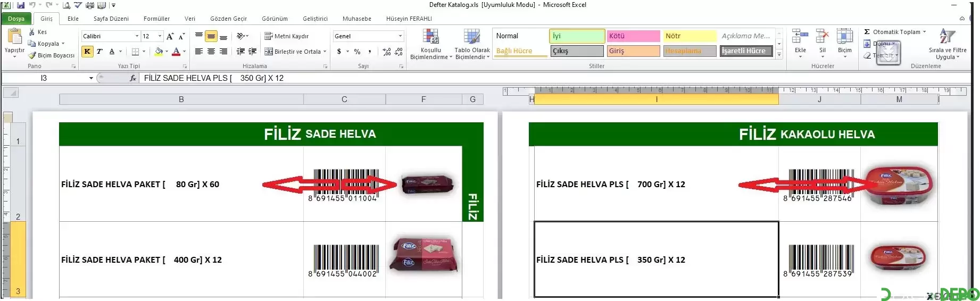
Task: Decrease indent in cell
Action: 240,52
